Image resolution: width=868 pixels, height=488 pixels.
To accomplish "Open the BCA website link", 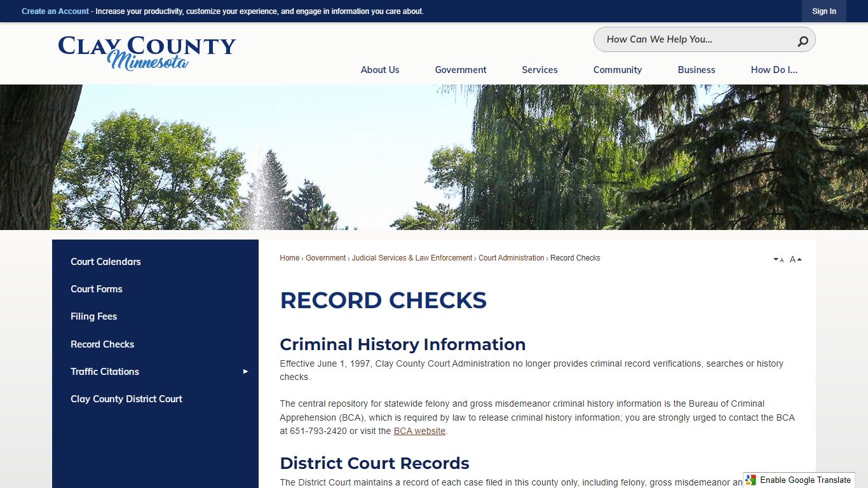I will click(x=419, y=431).
